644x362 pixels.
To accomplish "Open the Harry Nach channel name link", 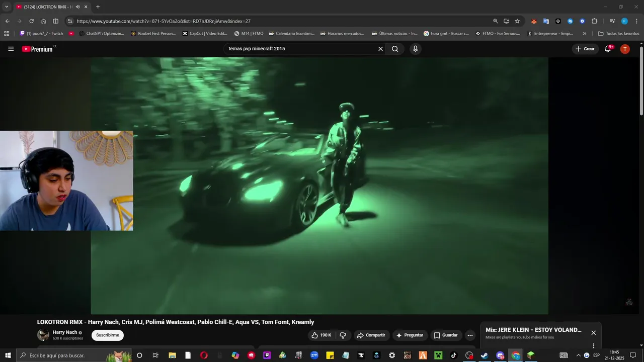I will pos(65,332).
